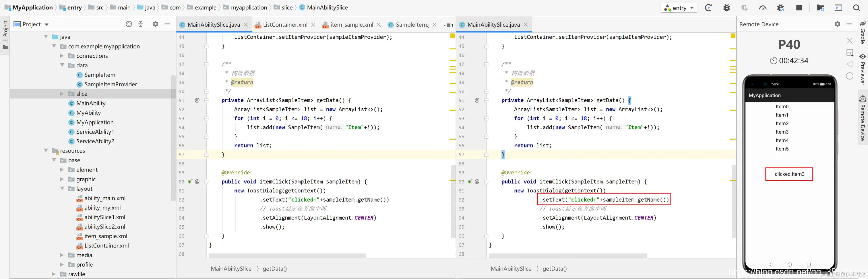This screenshot has width=868, height=279.
Task: Collapse the resources folder arrow
Action: (46, 151)
